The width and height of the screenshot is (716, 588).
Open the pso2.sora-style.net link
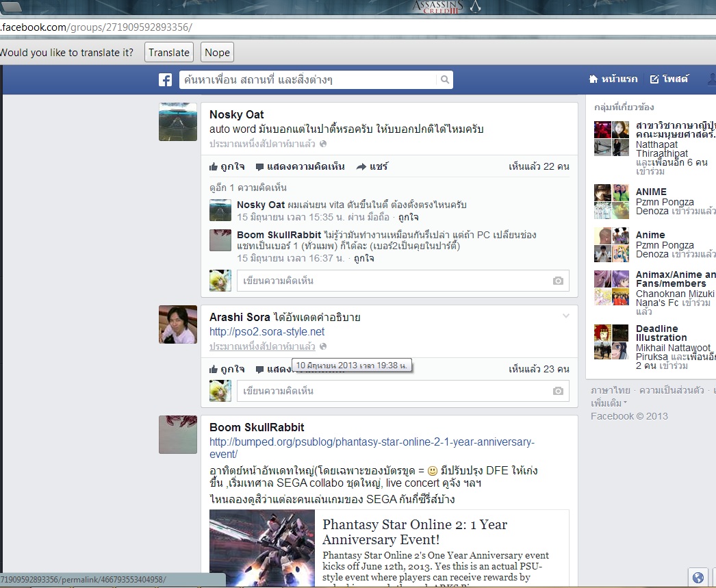(267, 332)
